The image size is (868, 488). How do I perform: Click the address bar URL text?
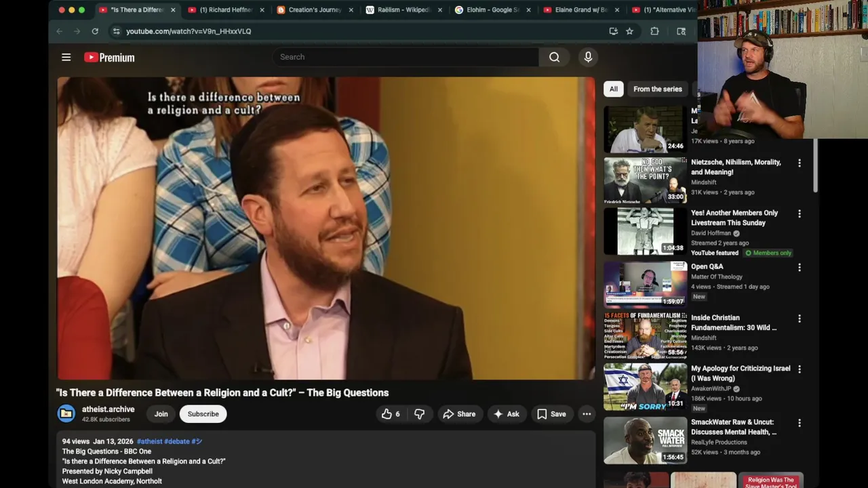(x=189, y=31)
